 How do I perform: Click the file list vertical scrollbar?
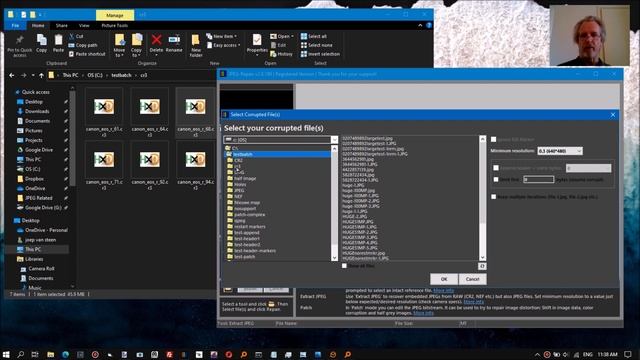(482, 198)
